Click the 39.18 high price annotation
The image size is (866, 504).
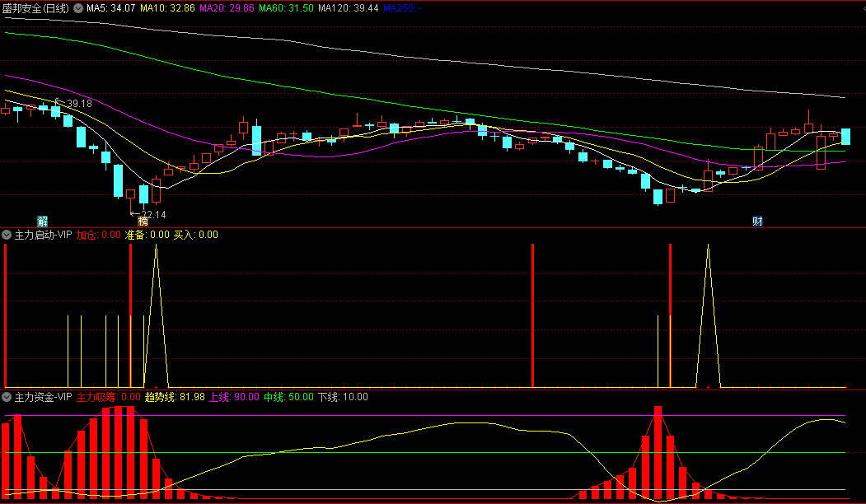coord(79,103)
